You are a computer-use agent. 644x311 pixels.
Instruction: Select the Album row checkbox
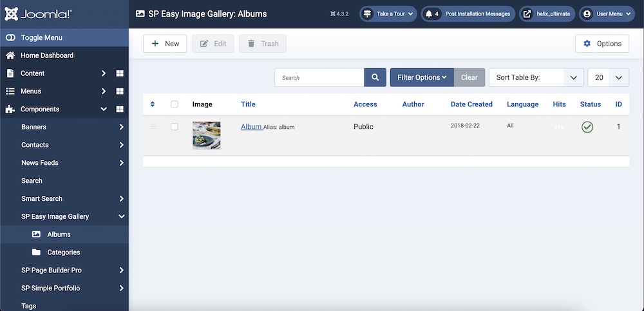tap(175, 127)
